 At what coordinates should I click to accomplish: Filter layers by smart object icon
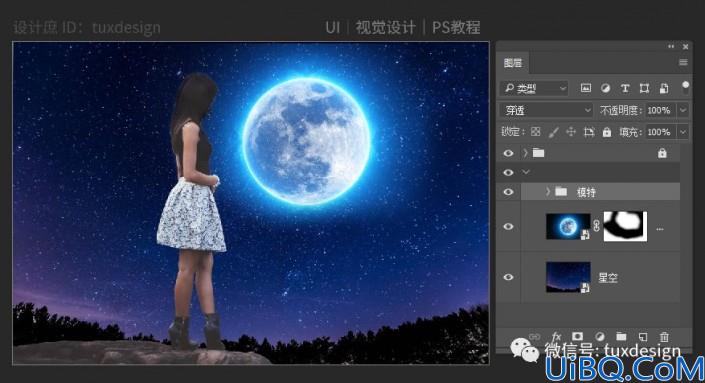[664, 88]
